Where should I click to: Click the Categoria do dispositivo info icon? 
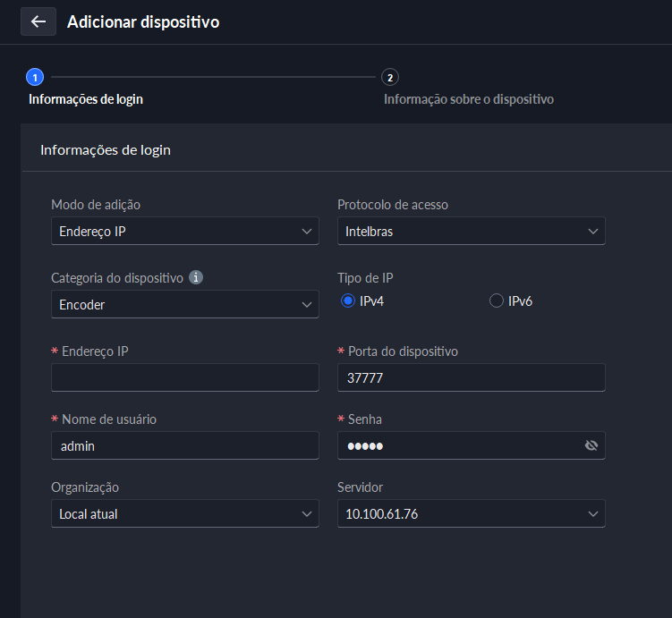pyautogui.click(x=196, y=277)
